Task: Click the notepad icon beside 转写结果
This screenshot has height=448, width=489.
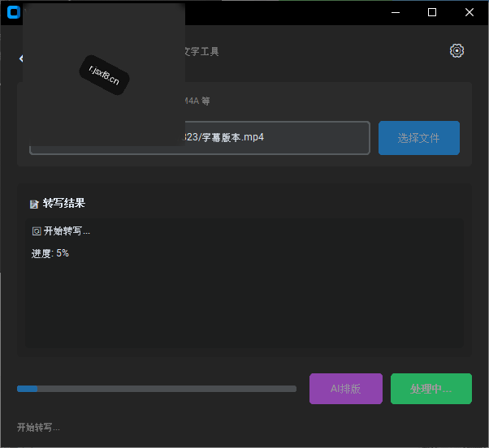Action: click(x=34, y=205)
